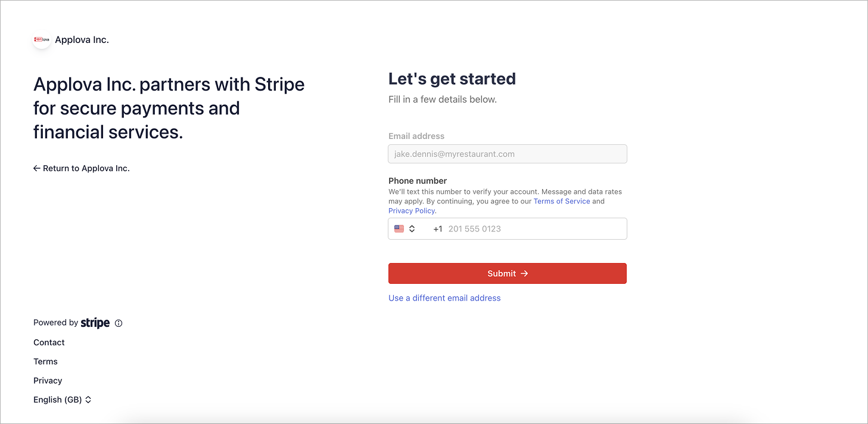Open the Terms of Service link
Viewport: 868px width, 424px height.
point(562,202)
